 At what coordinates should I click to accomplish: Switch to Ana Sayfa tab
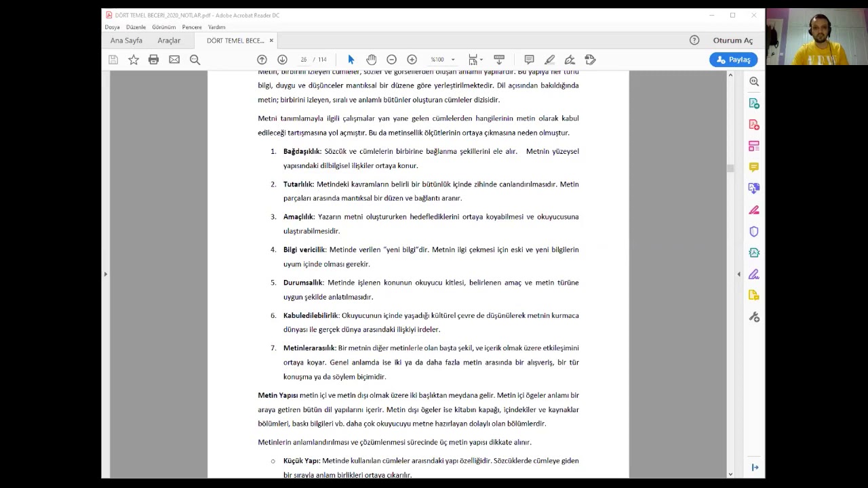point(126,41)
